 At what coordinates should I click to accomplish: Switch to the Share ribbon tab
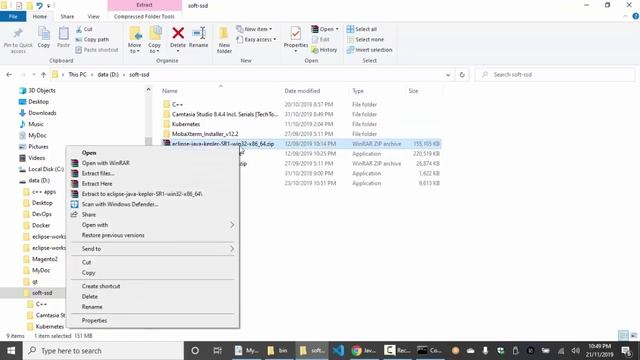[67, 16]
